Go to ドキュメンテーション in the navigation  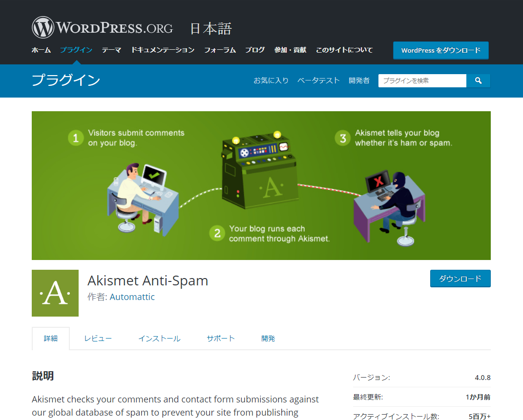click(x=163, y=50)
